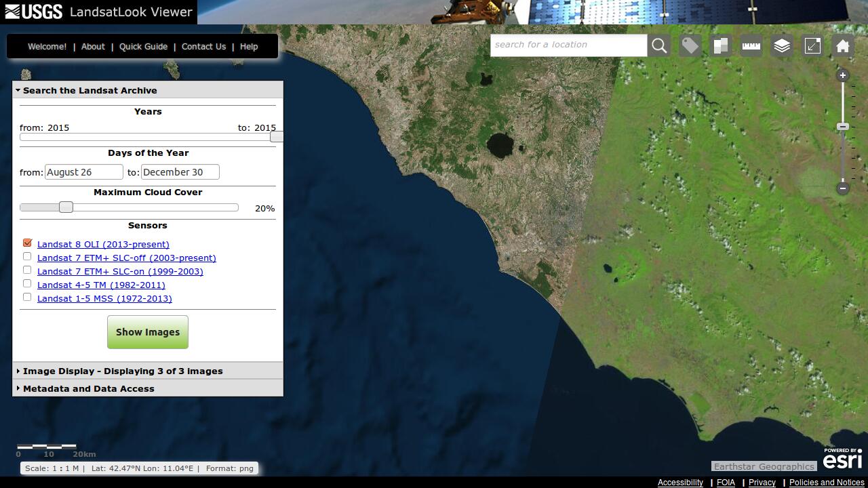Open Landsat 7 ETM+ SLC-off link
This screenshot has height=488, width=868.
pos(127,258)
